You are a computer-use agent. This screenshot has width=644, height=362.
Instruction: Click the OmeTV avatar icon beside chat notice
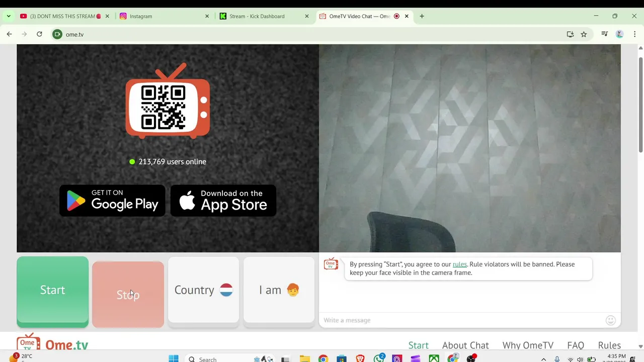tap(331, 264)
